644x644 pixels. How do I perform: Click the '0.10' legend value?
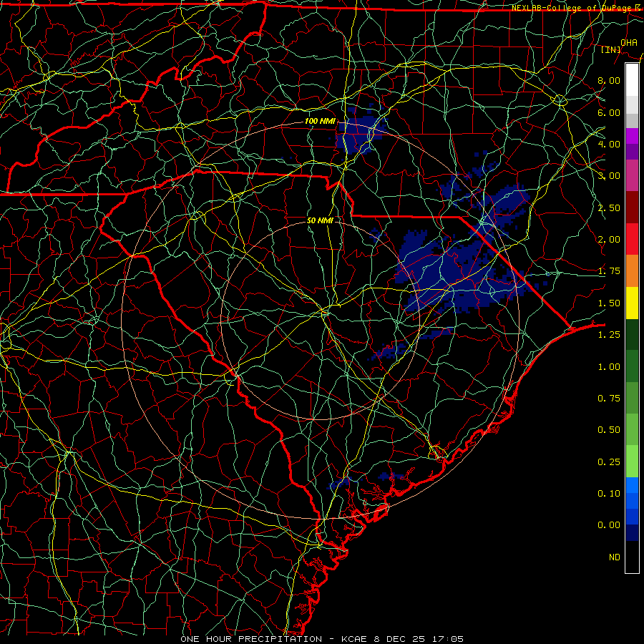click(x=609, y=494)
